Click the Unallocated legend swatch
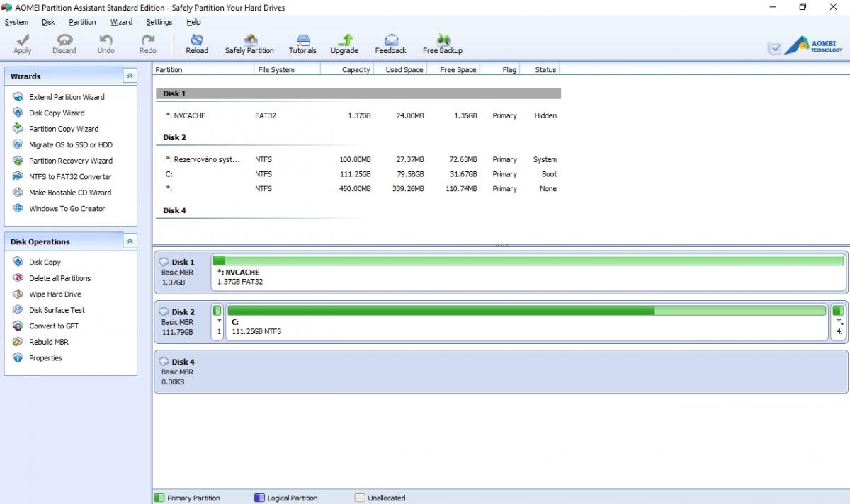The height and width of the screenshot is (504, 850). tap(360, 498)
